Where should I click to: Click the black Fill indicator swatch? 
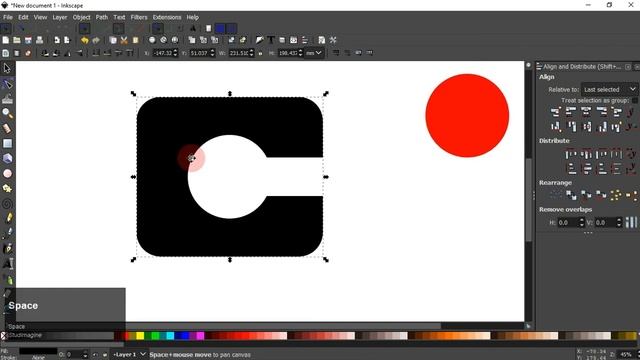point(38,351)
